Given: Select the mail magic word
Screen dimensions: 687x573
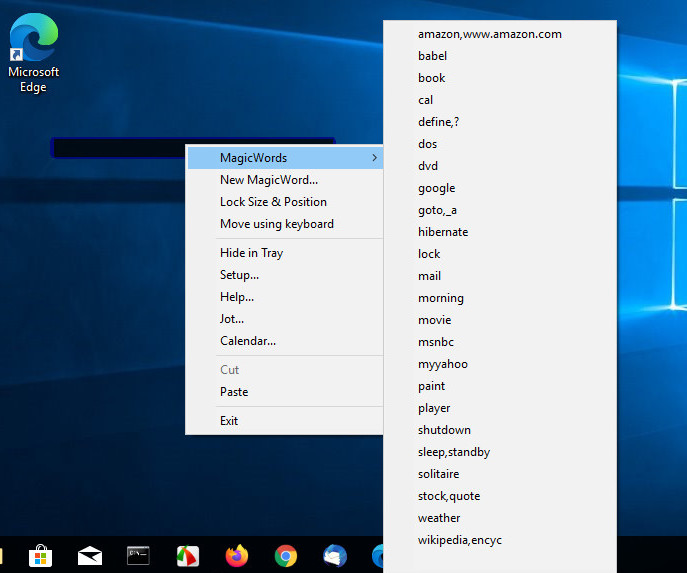Looking at the screenshot, I should point(500,276).
